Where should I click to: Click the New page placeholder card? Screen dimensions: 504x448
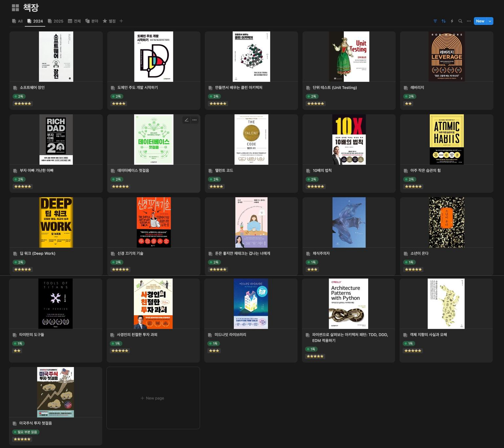pos(153,398)
